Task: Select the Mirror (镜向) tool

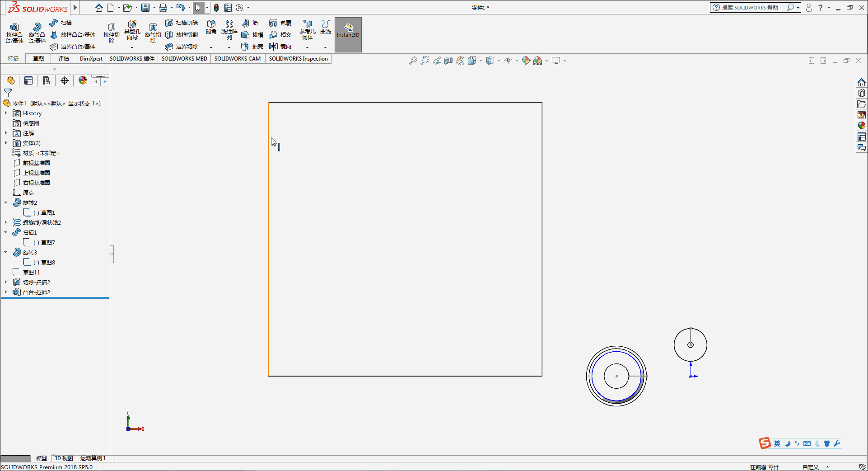Action: 280,47
